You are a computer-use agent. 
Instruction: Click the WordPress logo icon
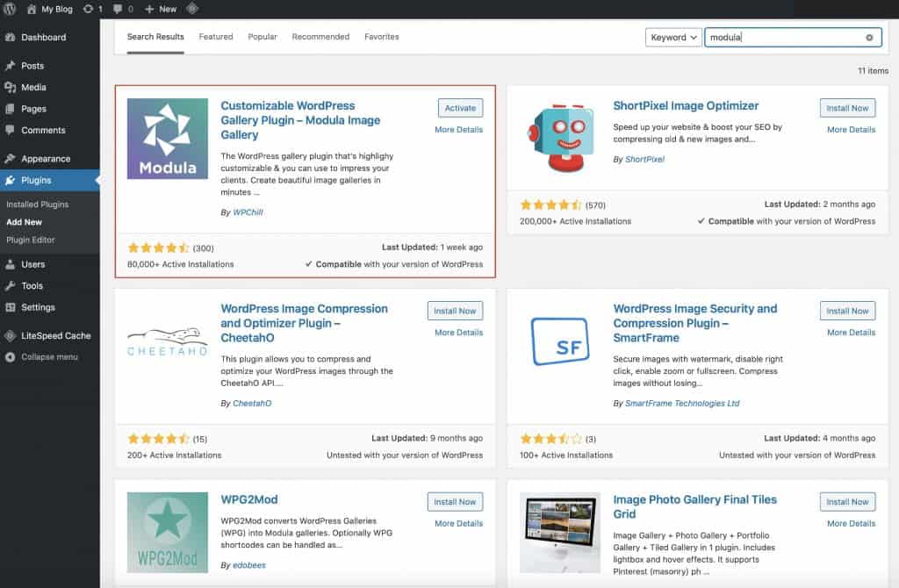[x=9, y=9]
